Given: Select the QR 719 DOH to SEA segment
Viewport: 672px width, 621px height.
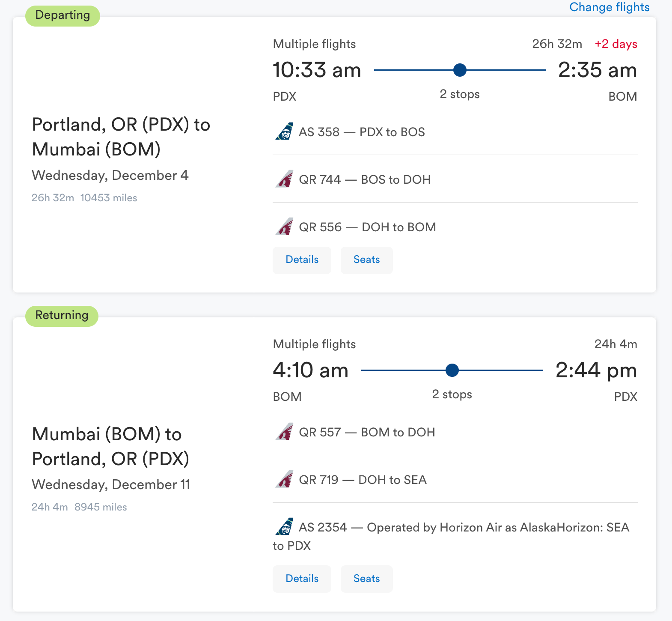Looking at the screenshot, I should click(363, 480).
